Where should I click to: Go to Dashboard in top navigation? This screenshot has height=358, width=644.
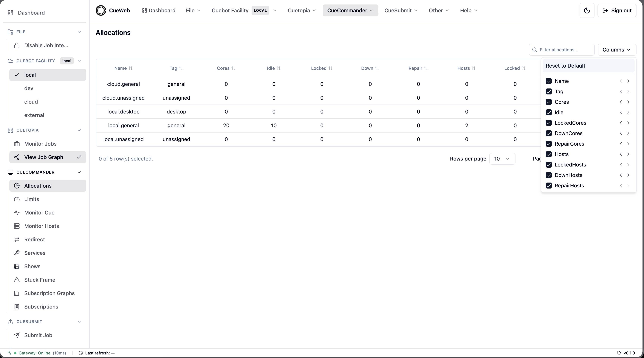(x=159, y=10)
